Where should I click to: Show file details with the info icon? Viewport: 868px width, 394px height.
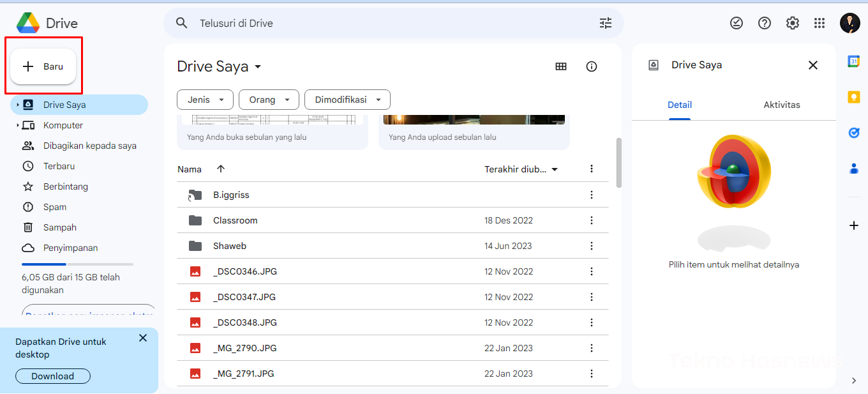coord(591,66)
